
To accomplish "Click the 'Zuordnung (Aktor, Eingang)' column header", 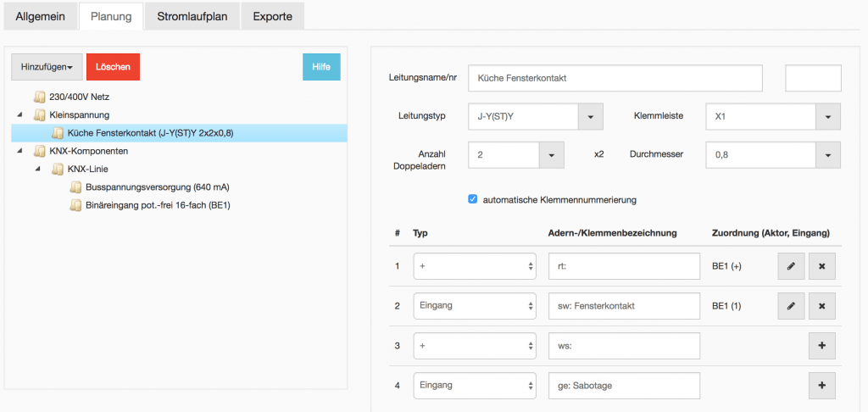I will [x=771, y=233].
